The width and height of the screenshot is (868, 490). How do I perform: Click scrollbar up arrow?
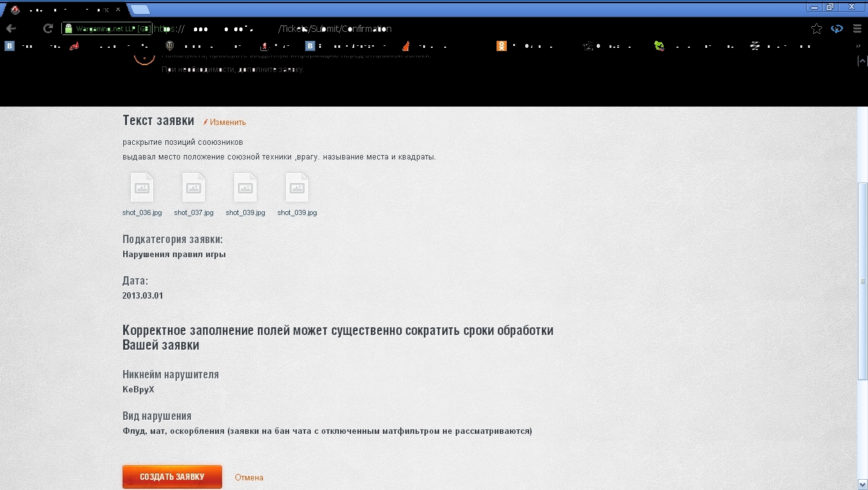(x=863, y=60)
